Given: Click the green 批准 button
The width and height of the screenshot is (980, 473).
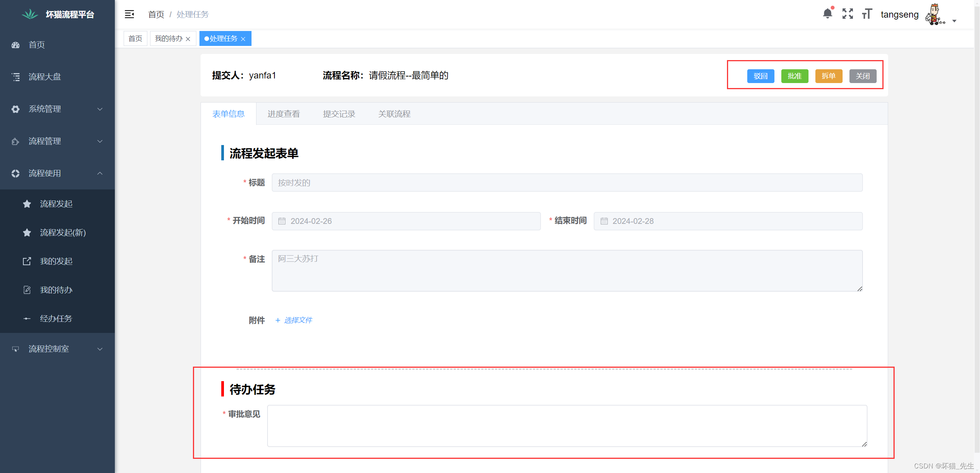Looking at the screenshot, I should (x=794, y=76).
